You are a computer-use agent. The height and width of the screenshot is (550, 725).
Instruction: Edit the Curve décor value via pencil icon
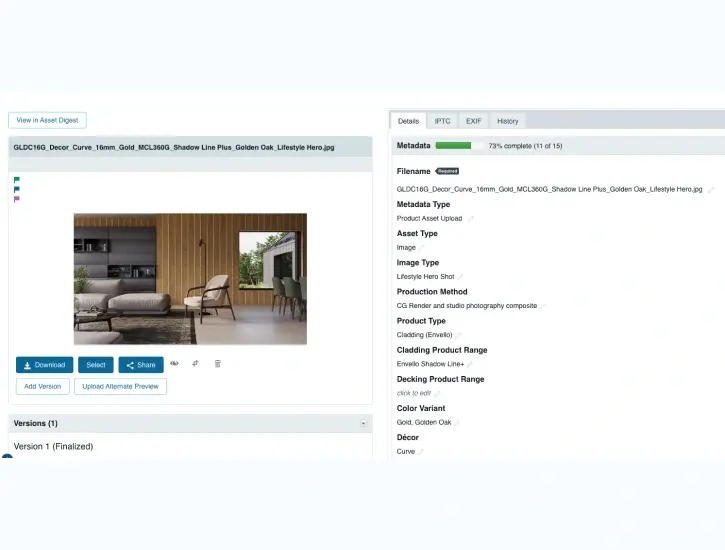(x=421, y=452)
